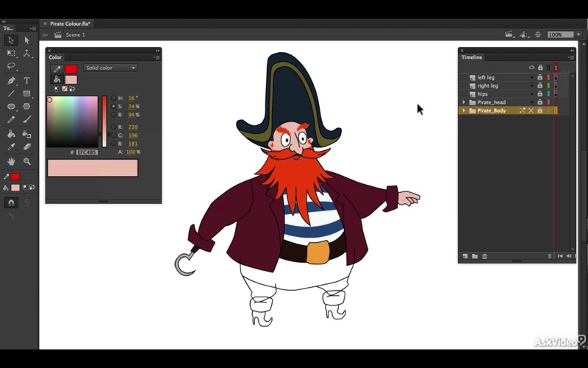Click Scene 1 in edit bar

pos(76,35)
